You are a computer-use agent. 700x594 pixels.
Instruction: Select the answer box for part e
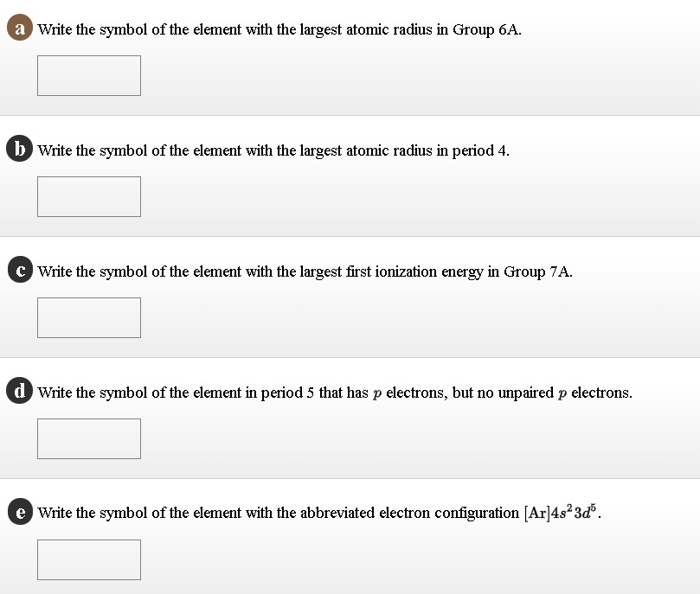(88, 559)
